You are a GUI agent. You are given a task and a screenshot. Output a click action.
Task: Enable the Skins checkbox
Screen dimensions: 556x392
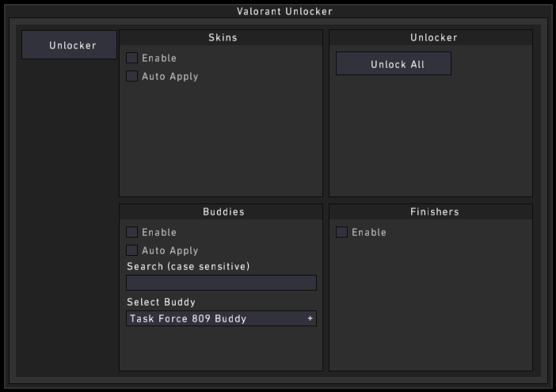pos(131,58)
